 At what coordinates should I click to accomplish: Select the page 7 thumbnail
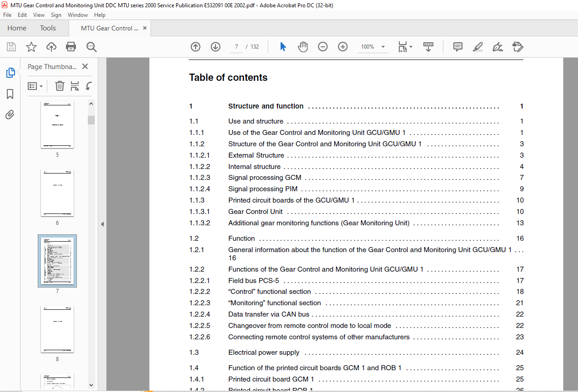pyautogui.click(x=57, y=261)
